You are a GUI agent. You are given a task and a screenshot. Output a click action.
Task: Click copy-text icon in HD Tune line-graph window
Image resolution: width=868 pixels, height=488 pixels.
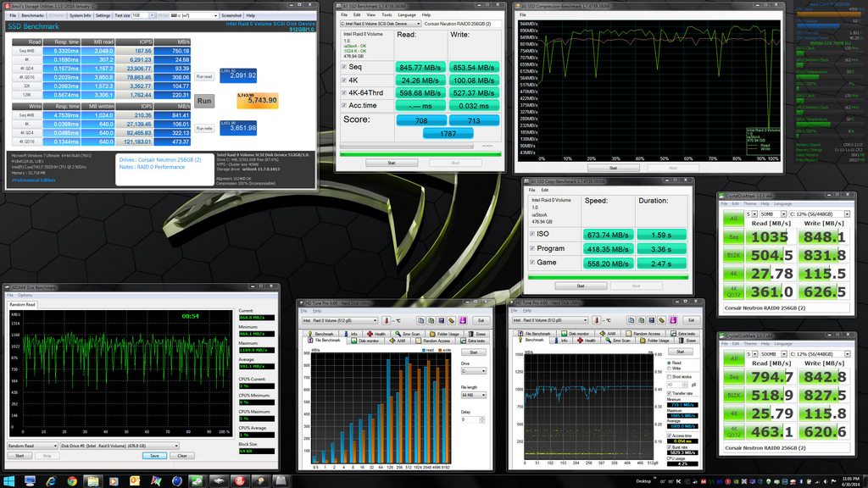(631, 319)
